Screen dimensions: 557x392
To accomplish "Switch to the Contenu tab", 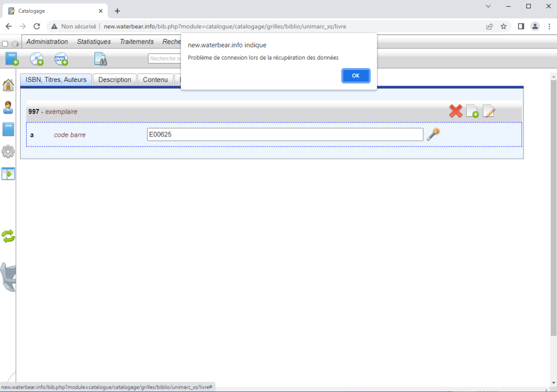I will tap(155, 80).
